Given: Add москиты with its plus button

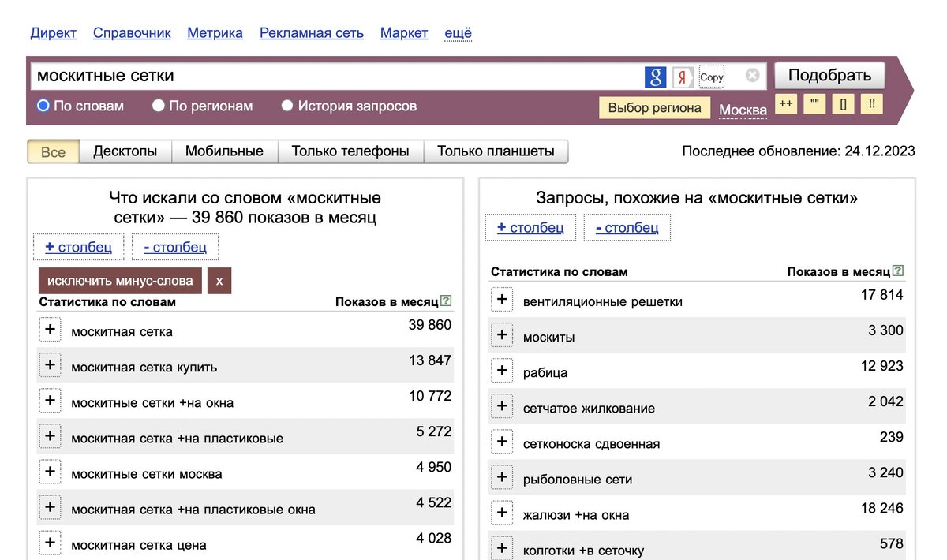Looking at the screenshot, I should 502,334.
